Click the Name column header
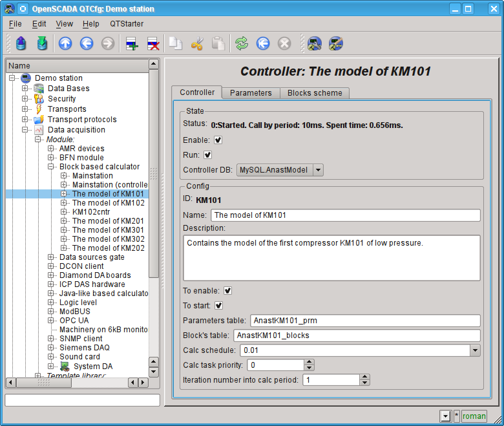This screenshot has height=426, width=504. pyautogui.click(x=78, y=65)
